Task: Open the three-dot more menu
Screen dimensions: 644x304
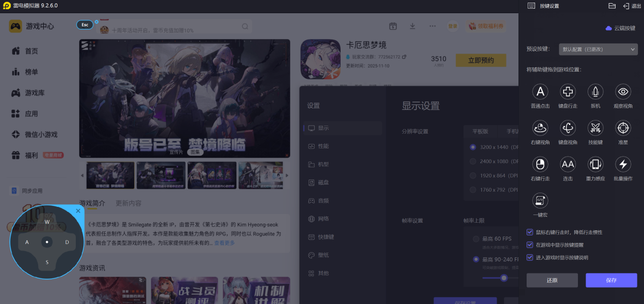Action: click(x=433, y=26)
